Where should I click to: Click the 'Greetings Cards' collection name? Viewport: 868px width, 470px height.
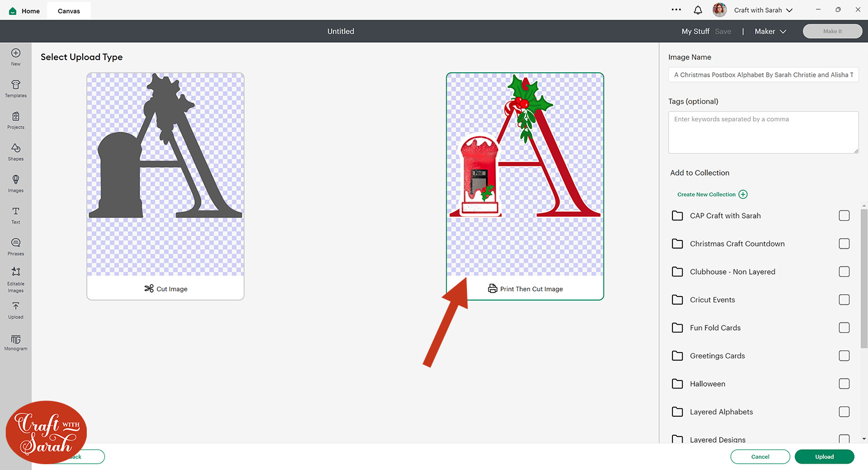coord(718,356)
